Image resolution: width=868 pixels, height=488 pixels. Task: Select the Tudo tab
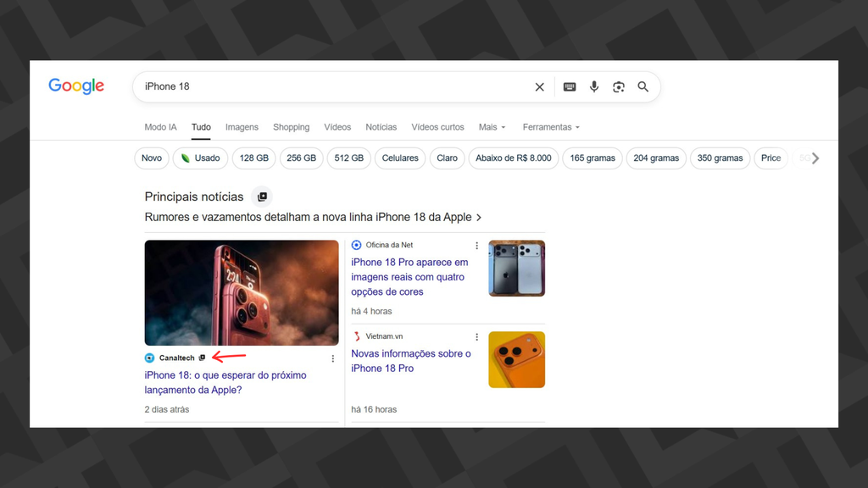pos(201,127)
